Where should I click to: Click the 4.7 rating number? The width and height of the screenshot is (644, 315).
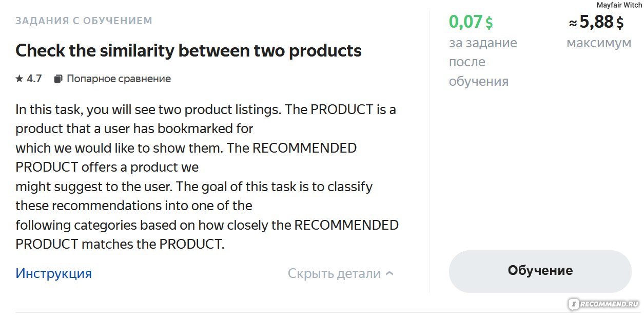34,79
